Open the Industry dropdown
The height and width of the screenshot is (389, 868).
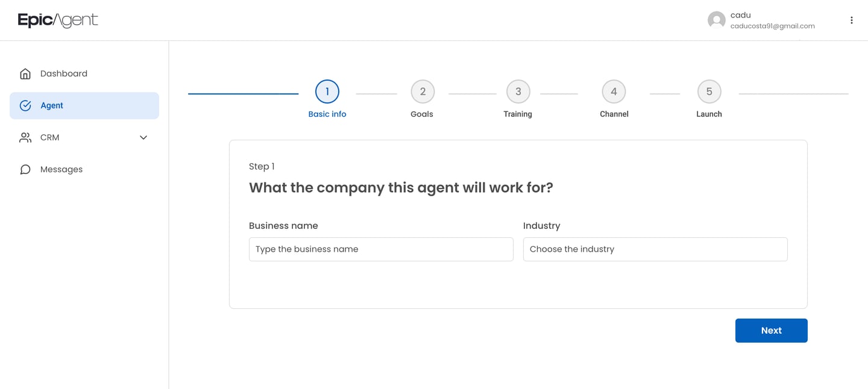(655, 249)
